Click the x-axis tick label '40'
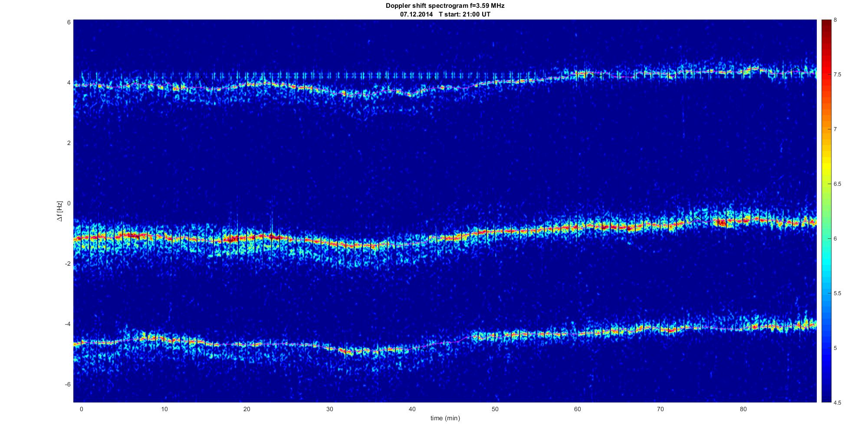The width and height of the screenshot is (868, 432). click(412, 409)
